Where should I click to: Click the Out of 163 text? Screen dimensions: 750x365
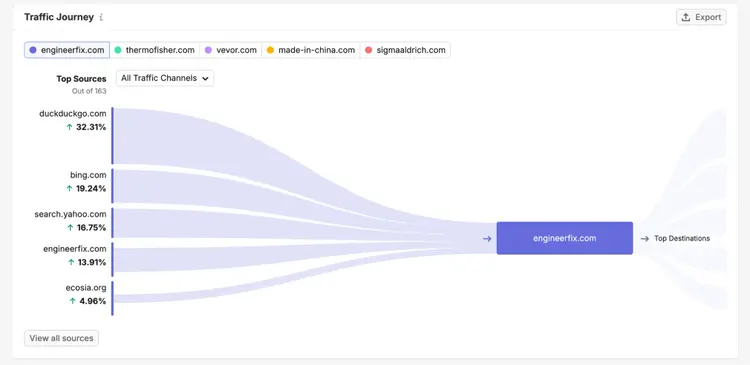point(89,91)
